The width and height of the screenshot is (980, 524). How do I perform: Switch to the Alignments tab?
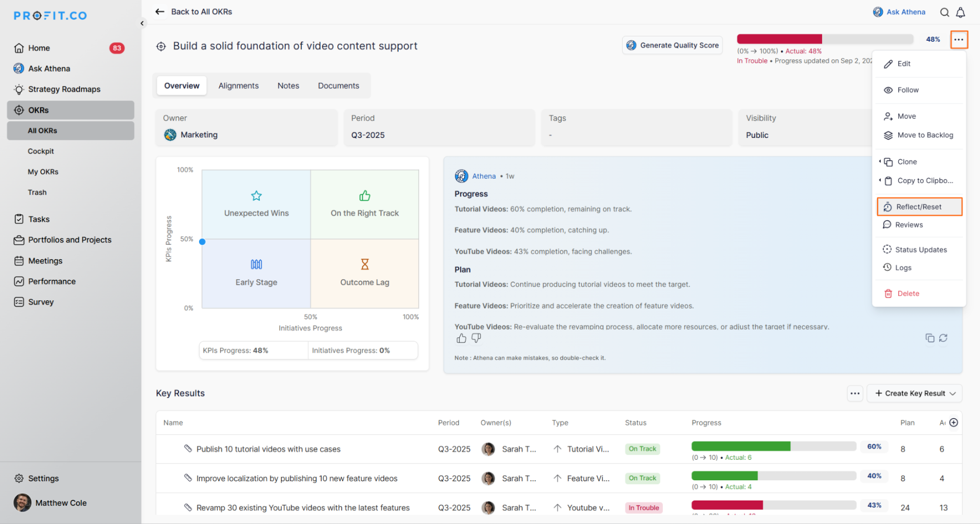238,86
